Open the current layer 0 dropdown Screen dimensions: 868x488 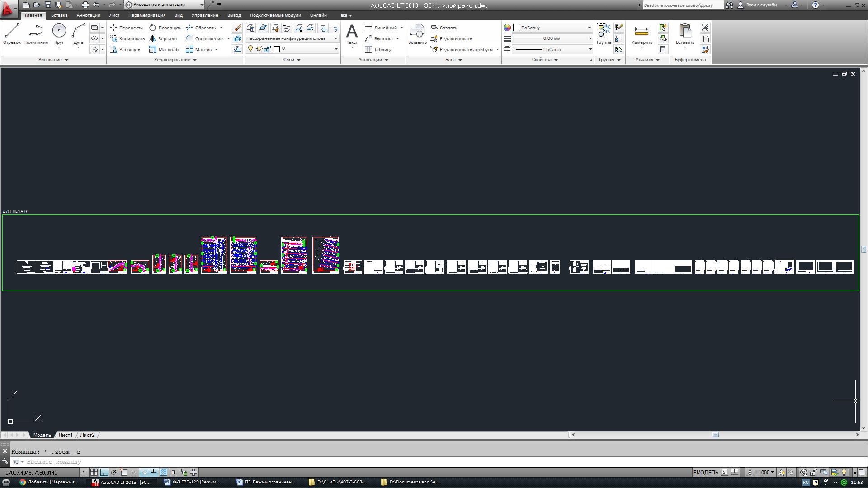click(x=292, y=49)
